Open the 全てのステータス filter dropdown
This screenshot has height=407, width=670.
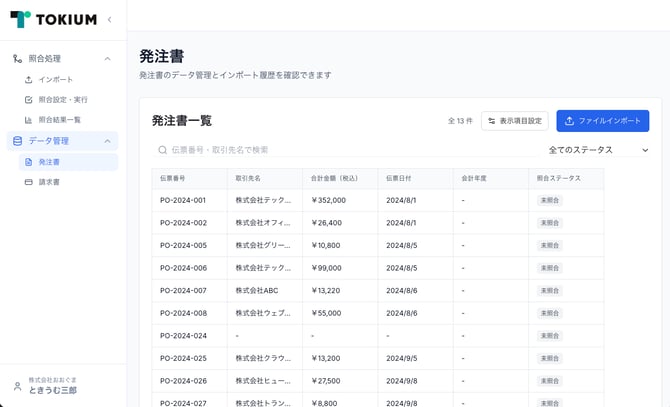[x=598, y=150]
